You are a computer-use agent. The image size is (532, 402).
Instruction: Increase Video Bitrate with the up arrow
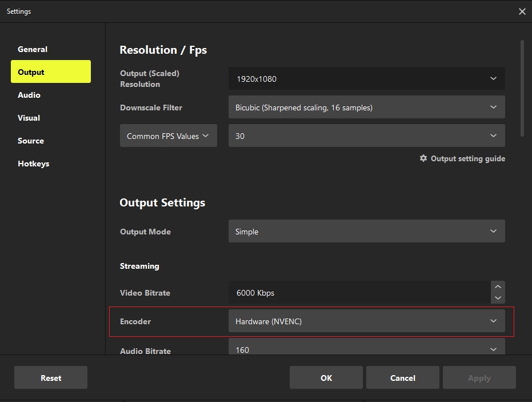pyautogui.click(x=498, y=286)
